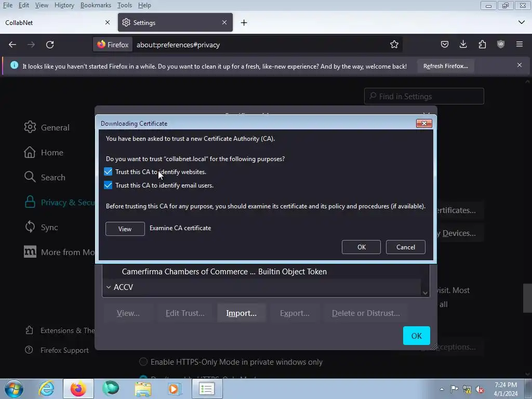Switch to the CollabNet tab
Screen dimensions: 532x399
pos(58,22)
